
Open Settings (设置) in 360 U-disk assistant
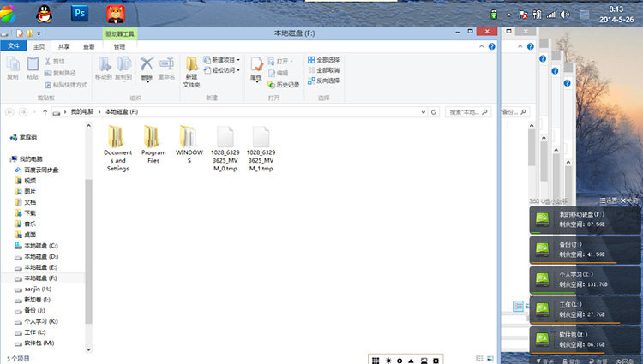[609, 200]
